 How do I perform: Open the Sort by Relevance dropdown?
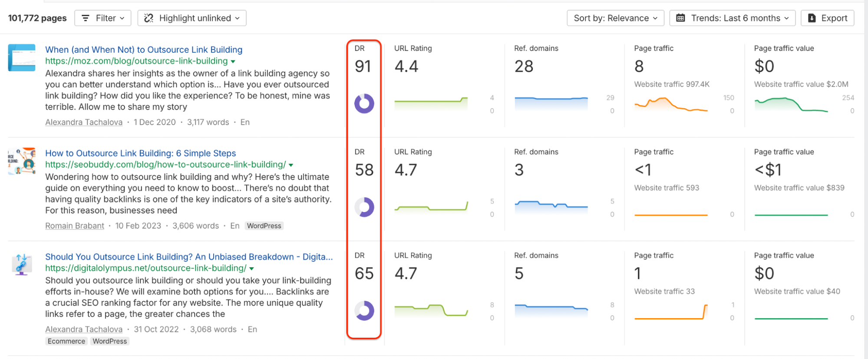615,18
